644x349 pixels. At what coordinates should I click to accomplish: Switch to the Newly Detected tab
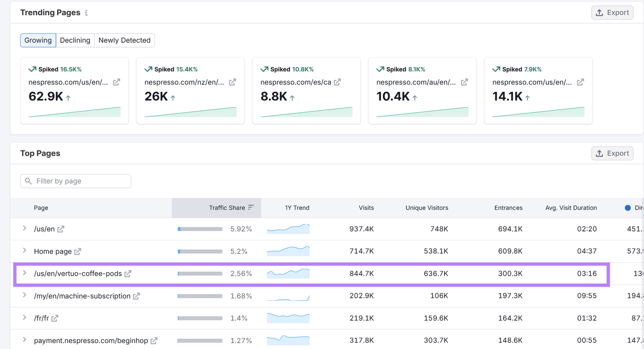(x=124, y=40)
